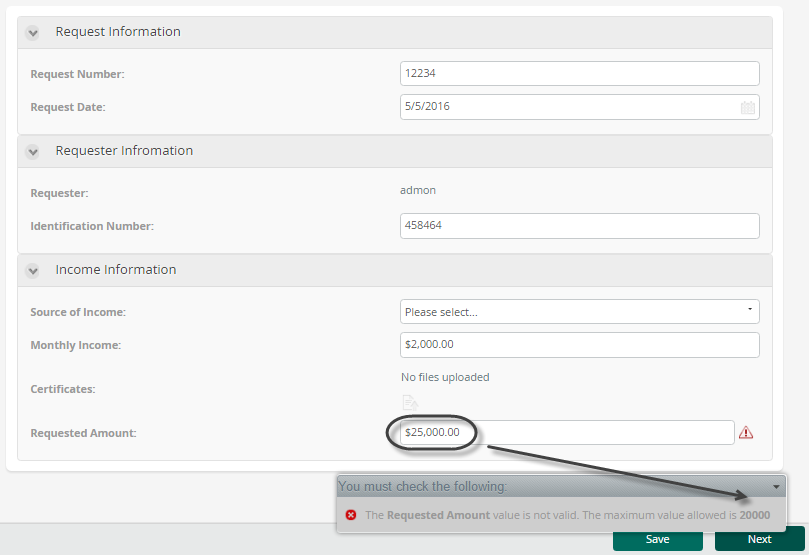Click the Next button

[x=759, y=540]
